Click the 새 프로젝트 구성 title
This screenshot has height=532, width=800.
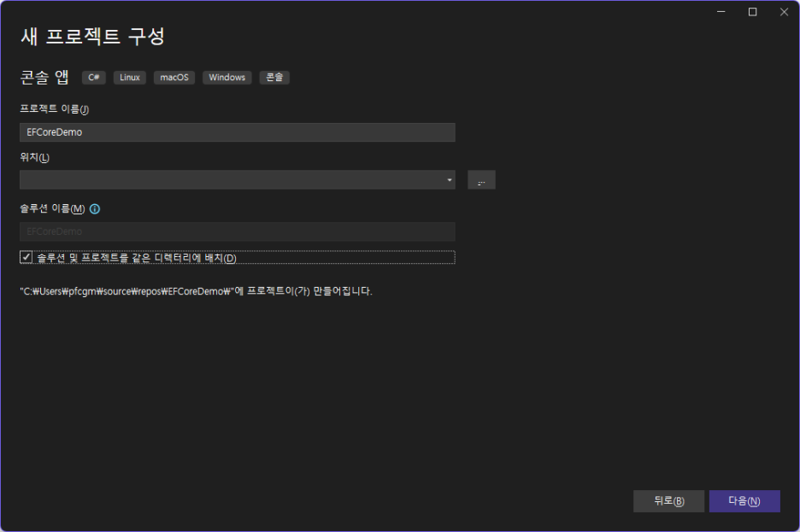[93, 37]
